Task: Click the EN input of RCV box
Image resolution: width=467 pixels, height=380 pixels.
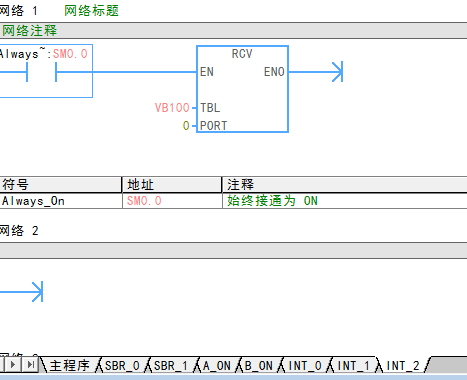Action: point(207,72)
